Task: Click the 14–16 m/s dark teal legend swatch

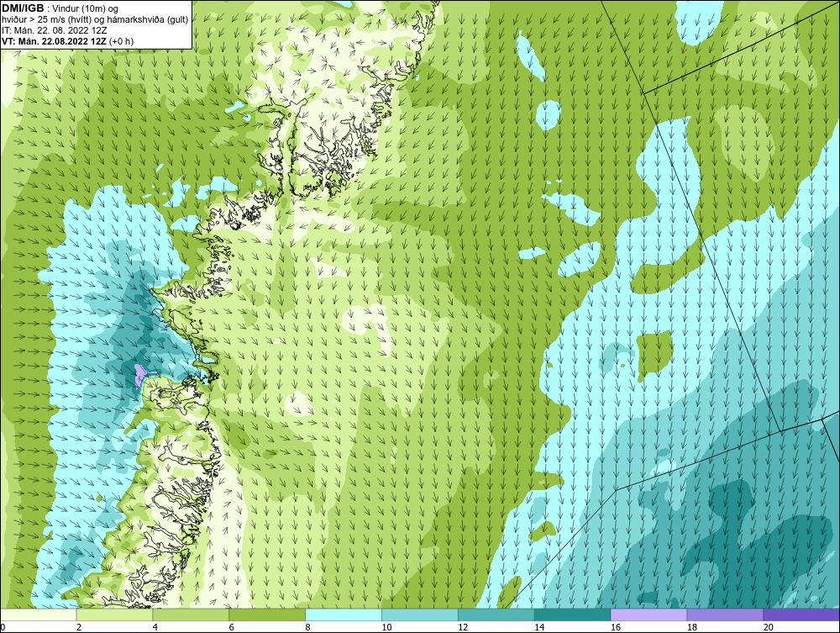Action: 573,615
